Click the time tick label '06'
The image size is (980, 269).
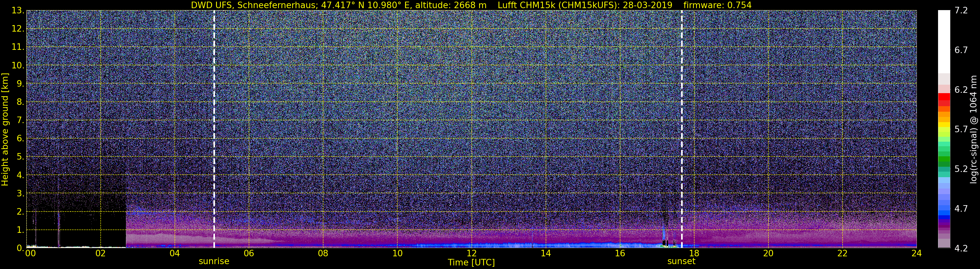(x=249, y=253)
